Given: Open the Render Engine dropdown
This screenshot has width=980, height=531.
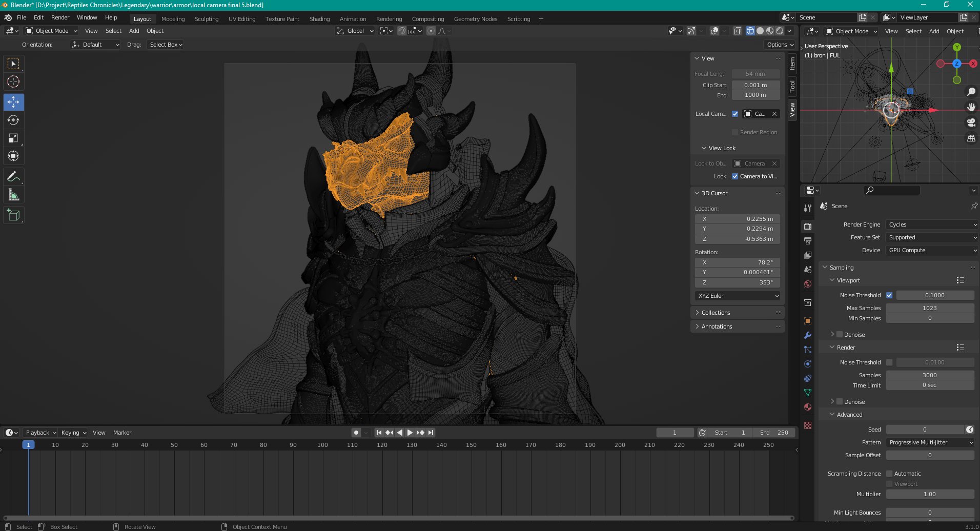Looking at the screenshot, I should click(931, 224).
